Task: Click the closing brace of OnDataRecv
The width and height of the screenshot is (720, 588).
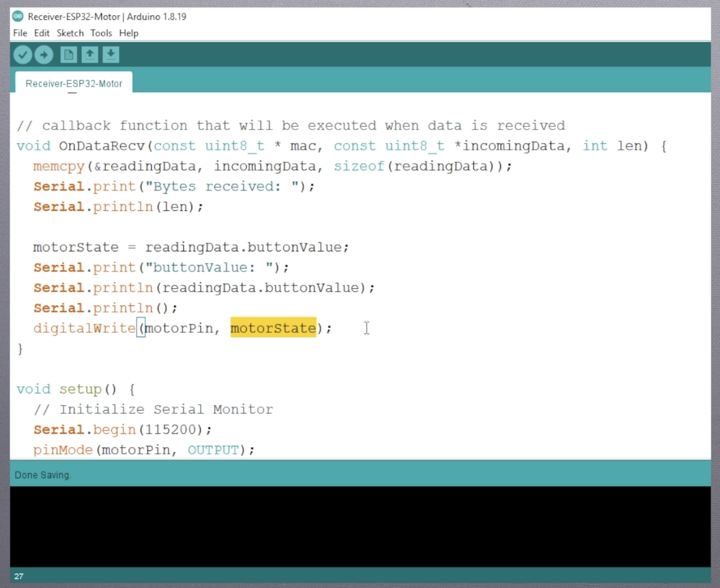Action: pos(20,349)
